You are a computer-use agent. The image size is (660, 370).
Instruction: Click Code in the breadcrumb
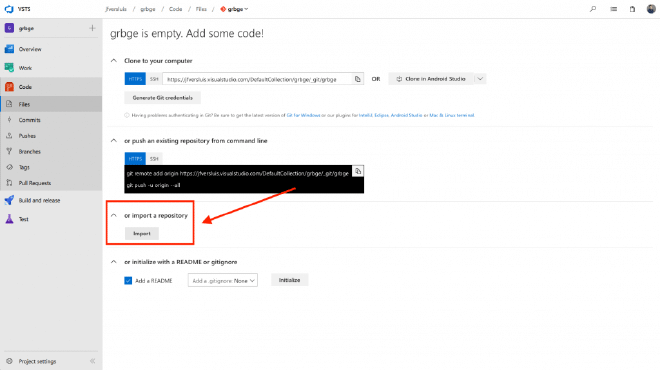tap(176, 9)
